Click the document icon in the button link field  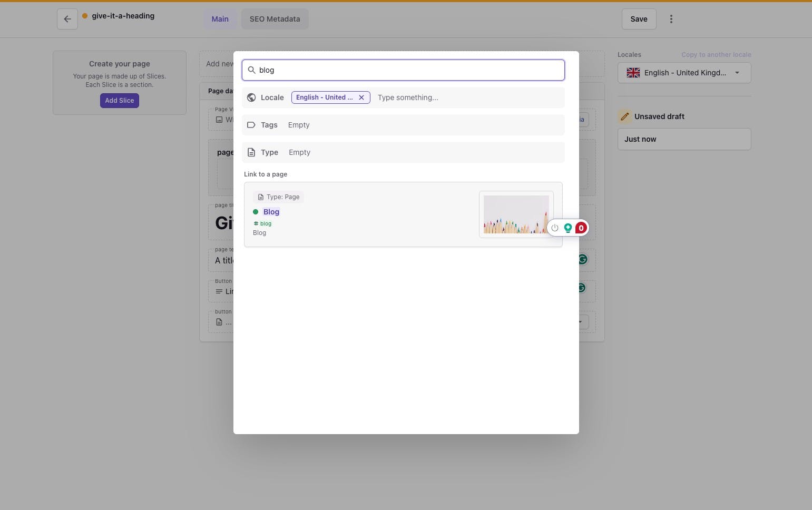click(219, 322)
